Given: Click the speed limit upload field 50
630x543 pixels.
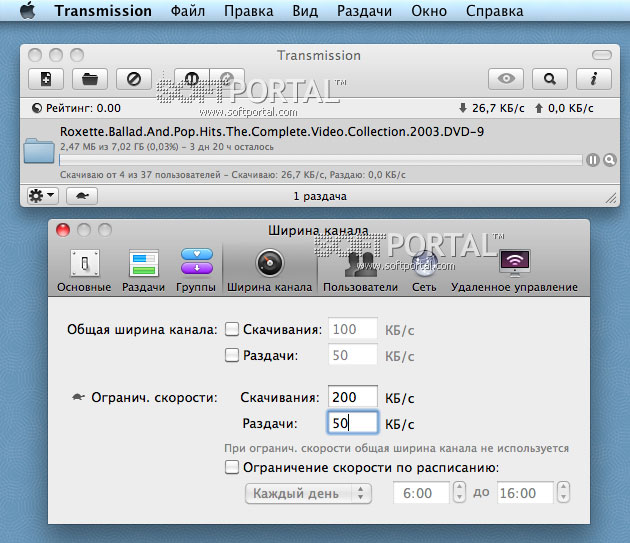Looking at the screenshot, I should tap(353, 422).
